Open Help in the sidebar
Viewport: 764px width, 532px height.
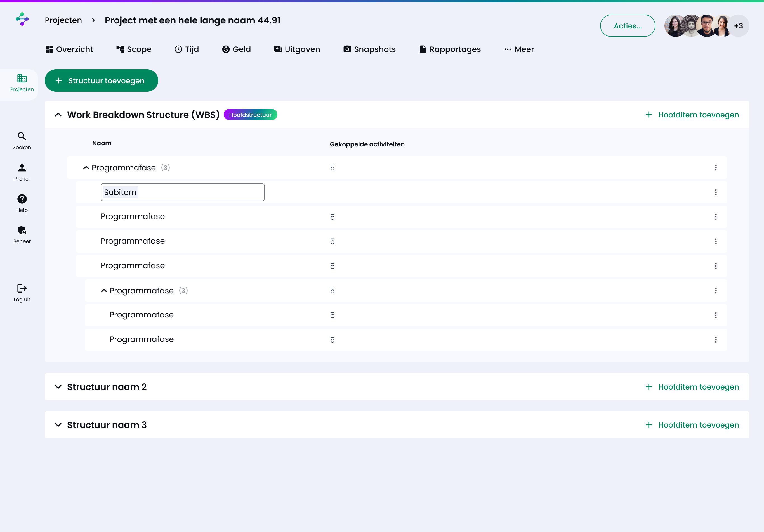(x=22, y=203)
